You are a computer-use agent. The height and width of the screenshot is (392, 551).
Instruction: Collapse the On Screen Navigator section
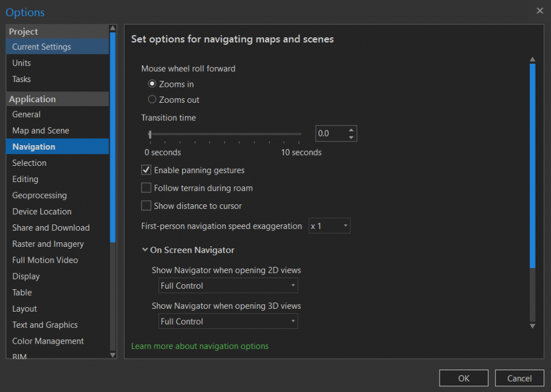tap(145, 250)
